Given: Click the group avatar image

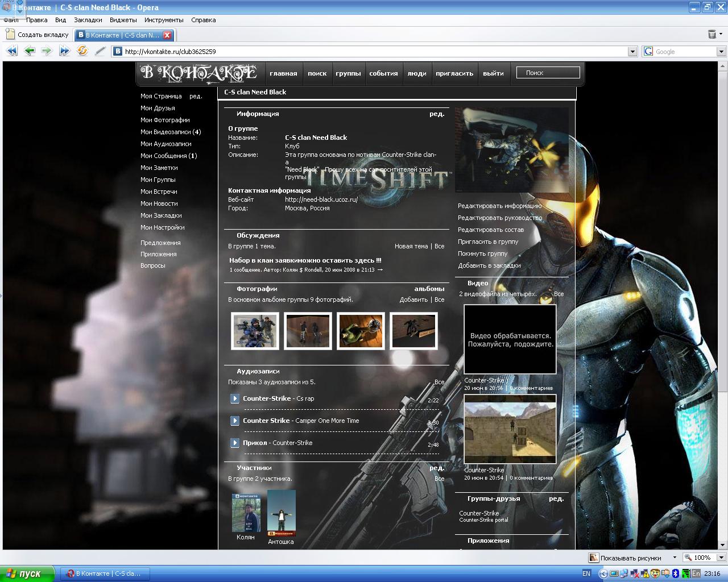Looking at the screenshot, I should 513,150.
